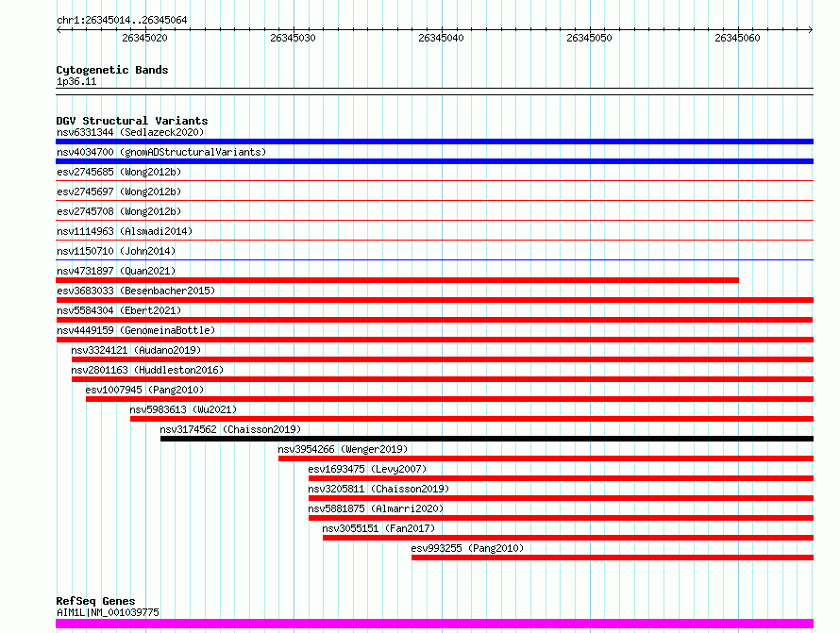Click the red nsv3954266 variant bar

[x=546, y=458]
